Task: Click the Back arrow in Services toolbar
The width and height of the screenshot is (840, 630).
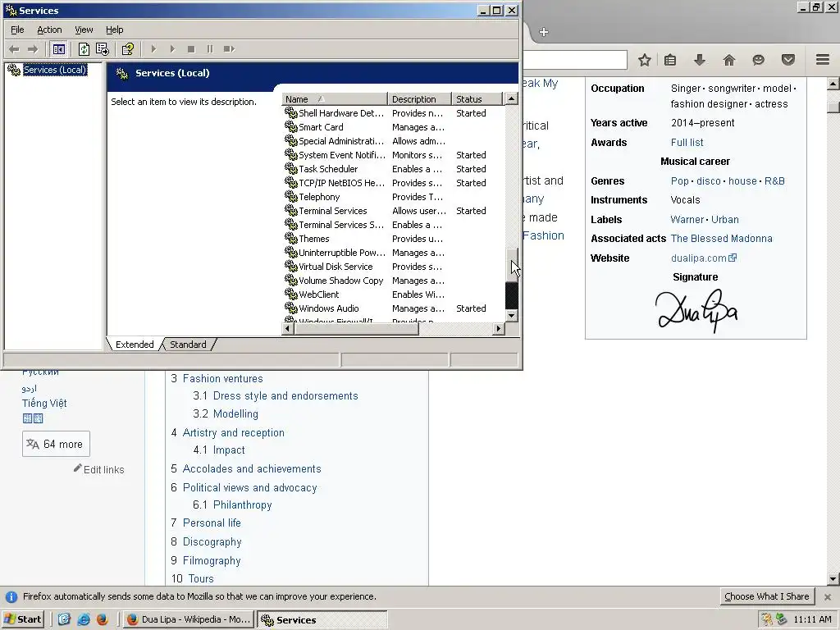Action: [14, 49]
